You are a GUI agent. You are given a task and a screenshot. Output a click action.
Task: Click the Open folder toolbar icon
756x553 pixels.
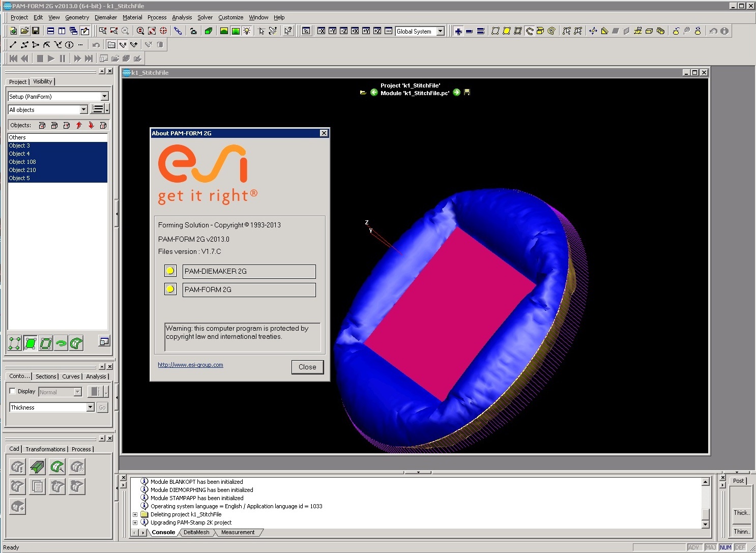(x=24, y=31)
